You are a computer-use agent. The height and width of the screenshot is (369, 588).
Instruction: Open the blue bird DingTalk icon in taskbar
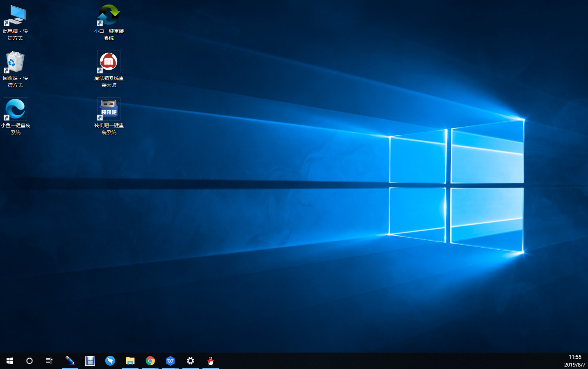tap(110, 361)
